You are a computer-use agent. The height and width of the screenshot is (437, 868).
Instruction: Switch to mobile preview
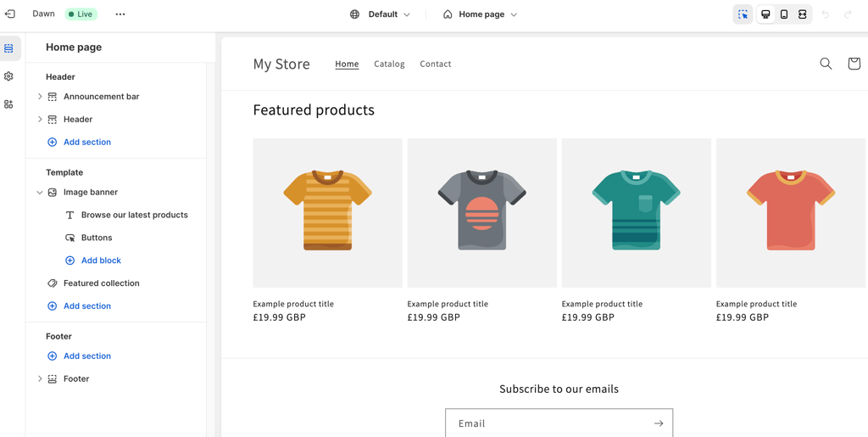[x=784, y=14]
